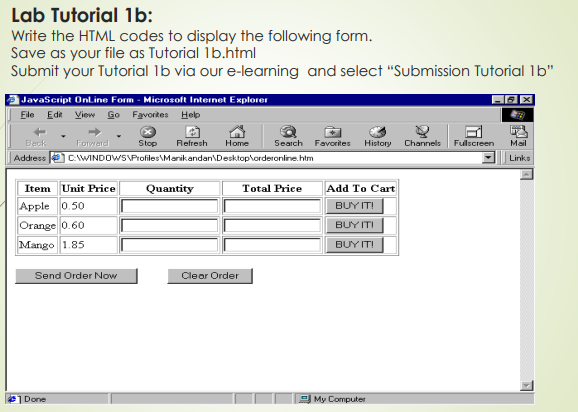Click the Item column header

38,188
